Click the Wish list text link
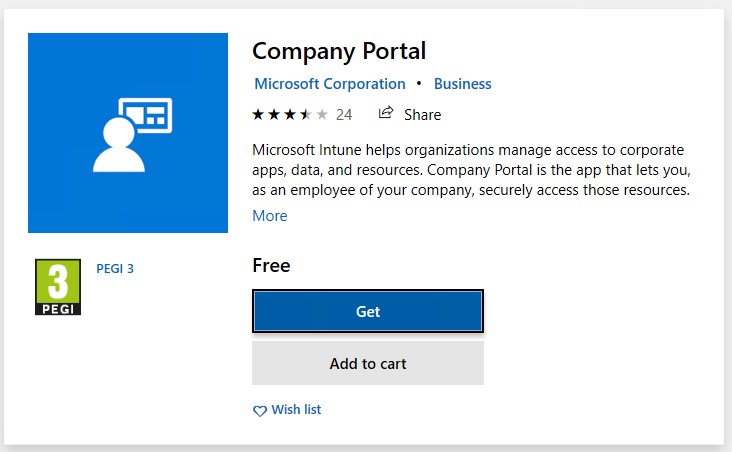The width and height of the screenshot is (732, 452). (296, 410)
